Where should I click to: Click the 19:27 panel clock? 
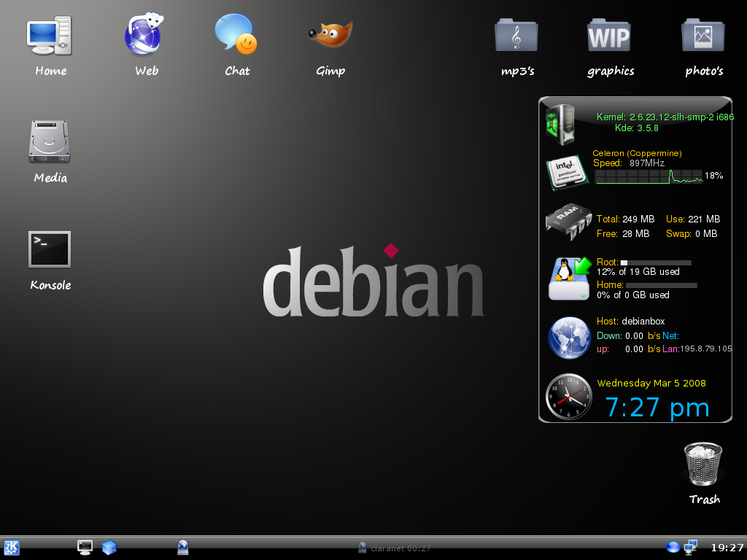click(x=727, y=548)
